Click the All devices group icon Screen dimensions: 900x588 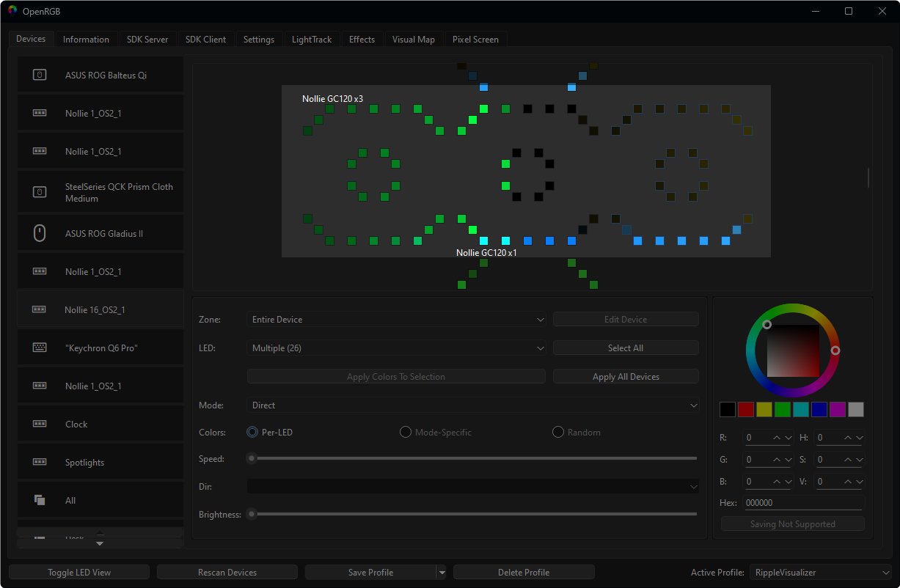[40, 500]
